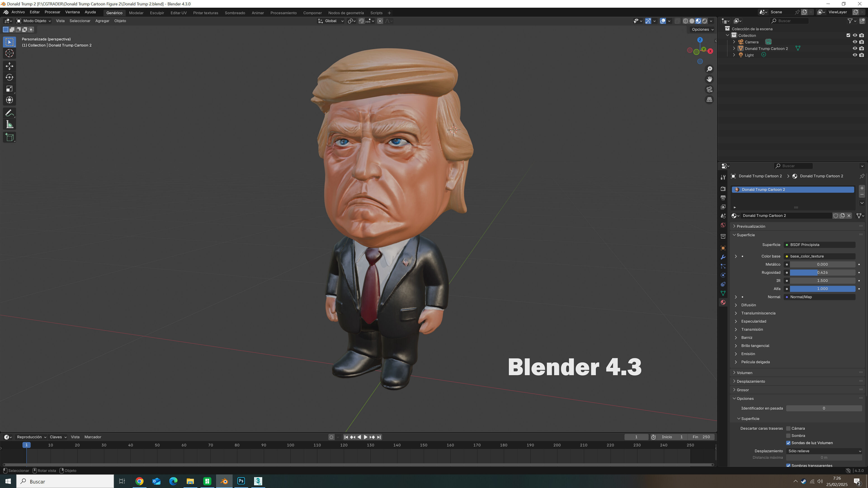Hide Light in viewport via eye icon
This screenshot has width=868, height=488.
tap(855, 55)
